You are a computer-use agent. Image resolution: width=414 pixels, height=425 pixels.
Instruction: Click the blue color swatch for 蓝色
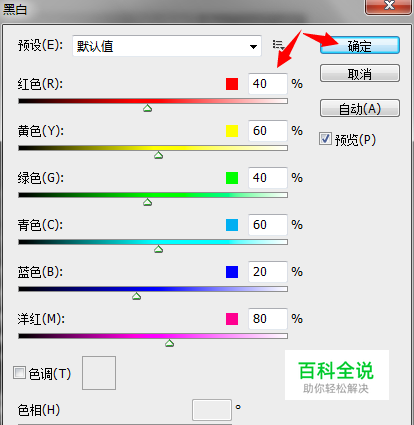point(232,272)
